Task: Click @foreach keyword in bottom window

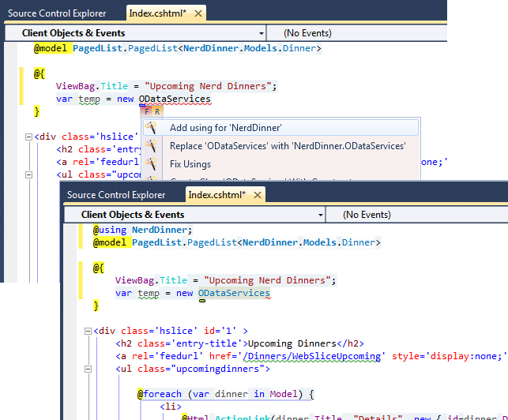Action: point(160,394)
